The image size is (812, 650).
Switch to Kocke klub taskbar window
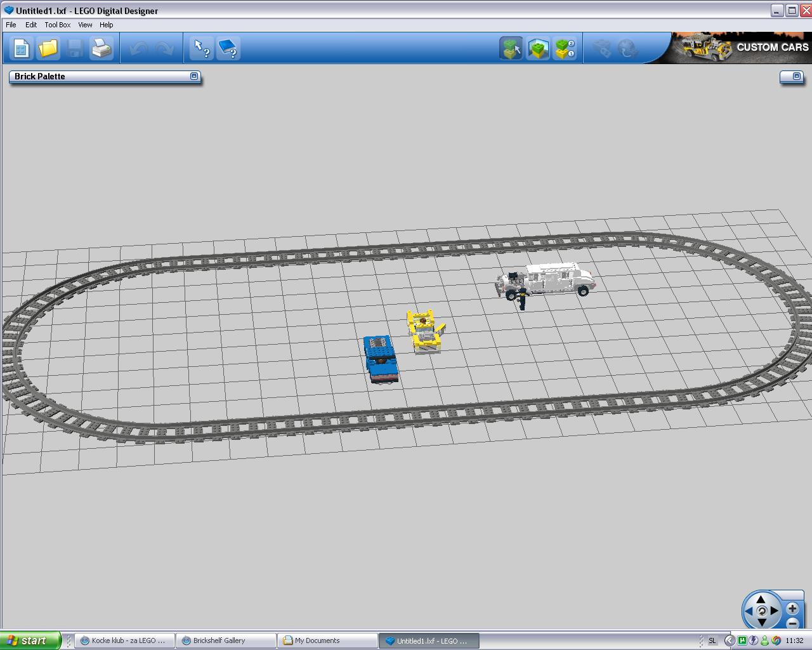[x=124, y=640]
